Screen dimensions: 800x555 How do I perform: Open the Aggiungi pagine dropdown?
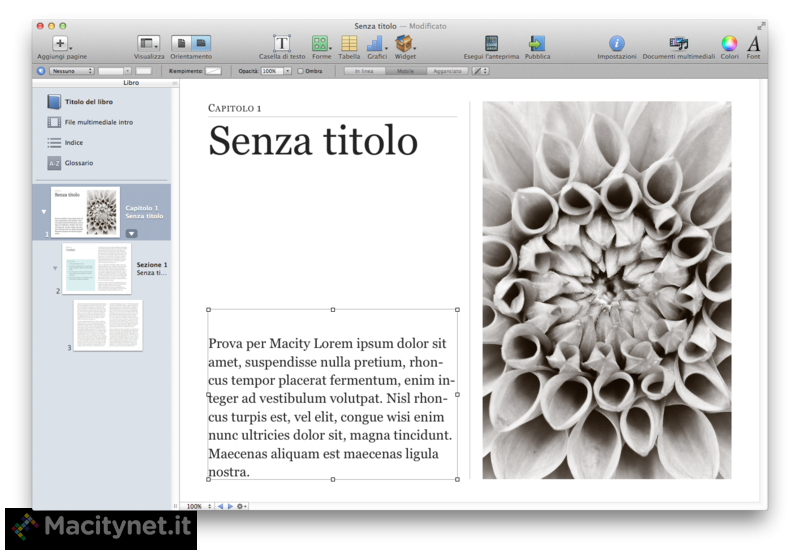pyautogui.click(x=61, y=43)
